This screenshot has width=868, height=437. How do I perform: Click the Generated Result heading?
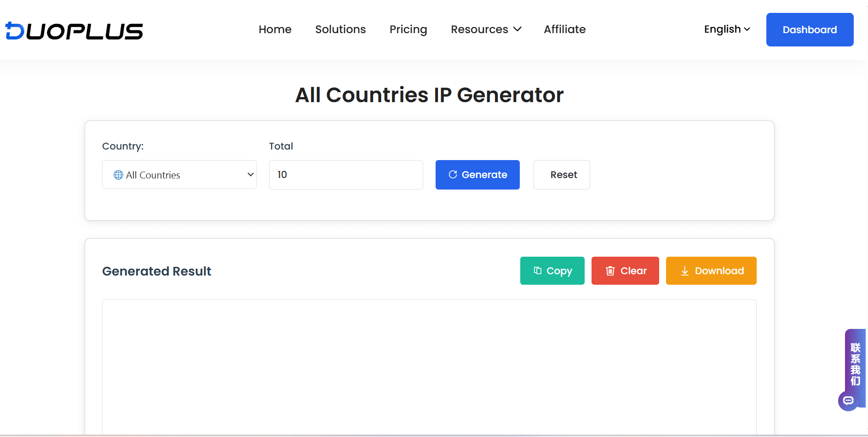coord(157,271)
